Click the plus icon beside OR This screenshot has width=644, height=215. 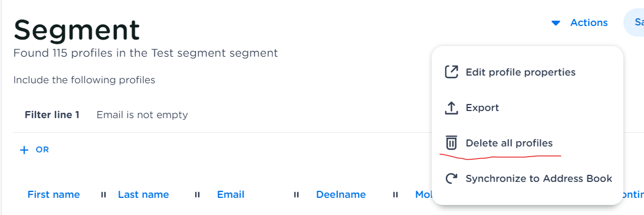tap(24, 150)
